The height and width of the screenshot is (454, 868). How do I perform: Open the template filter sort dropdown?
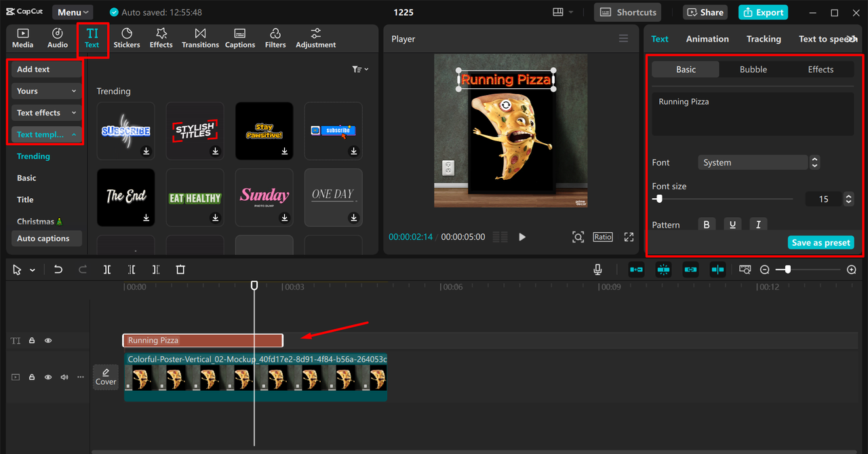[x=360, y=69]
